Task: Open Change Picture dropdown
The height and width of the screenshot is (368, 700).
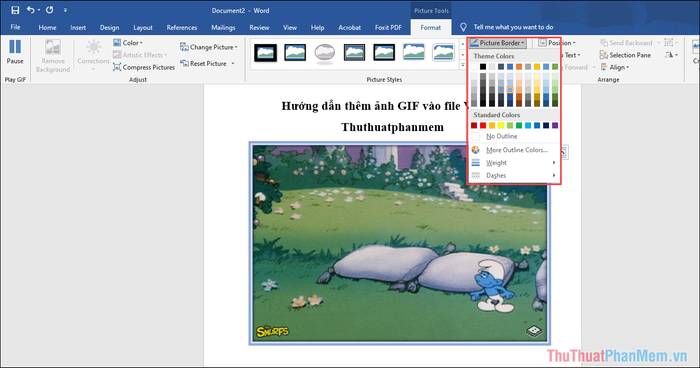Action: [209, 47]
